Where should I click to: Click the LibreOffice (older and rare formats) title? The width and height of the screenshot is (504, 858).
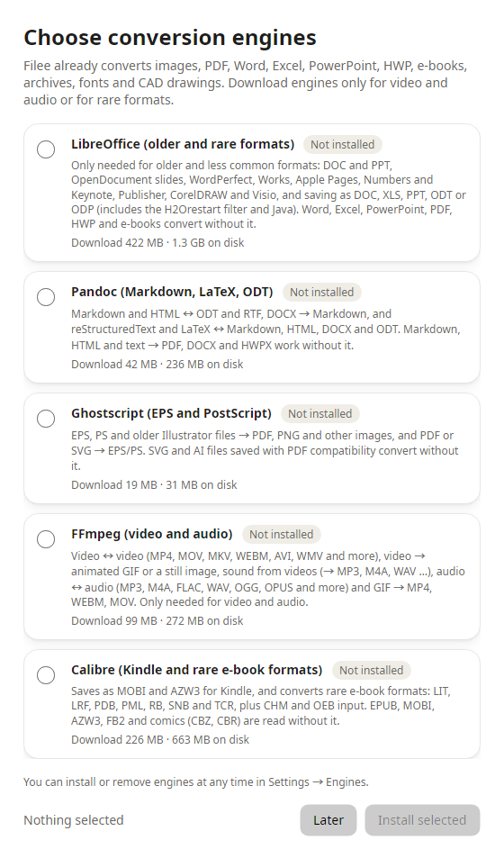point(183,144)
